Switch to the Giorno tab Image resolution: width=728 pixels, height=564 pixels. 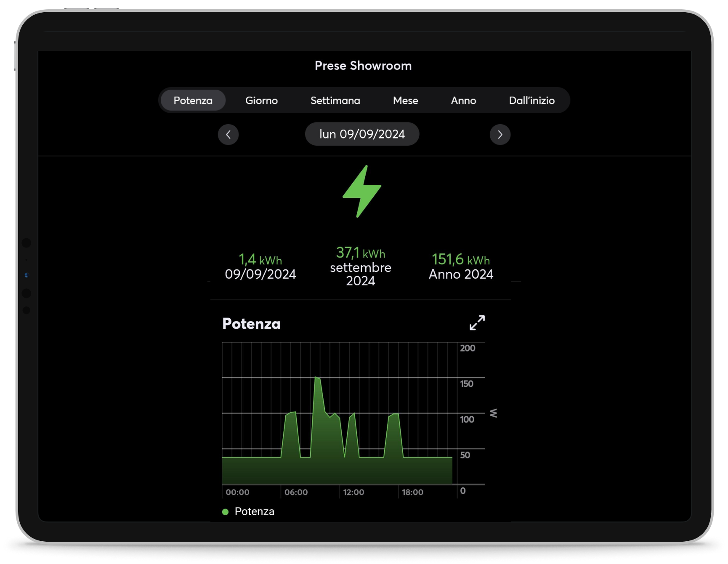[261, 101]
